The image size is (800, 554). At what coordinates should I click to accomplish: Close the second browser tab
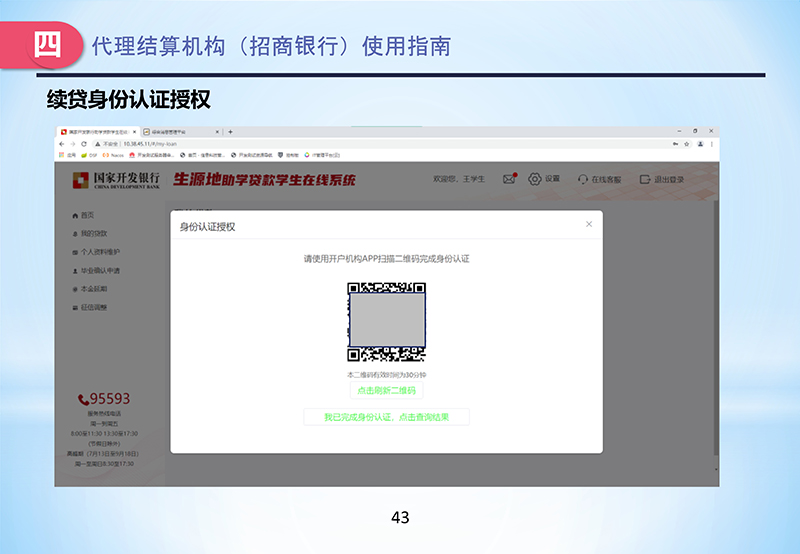click(217, 132)
